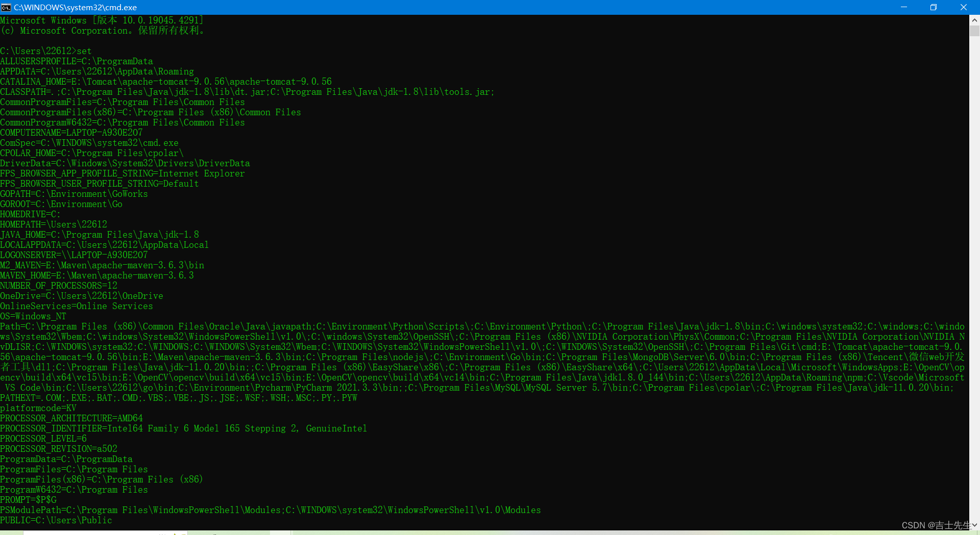Click the PROCESSOR_ARCHITECTURE=AMD64 line
This screenshot has height=535, width=980.
coord(71,418)
